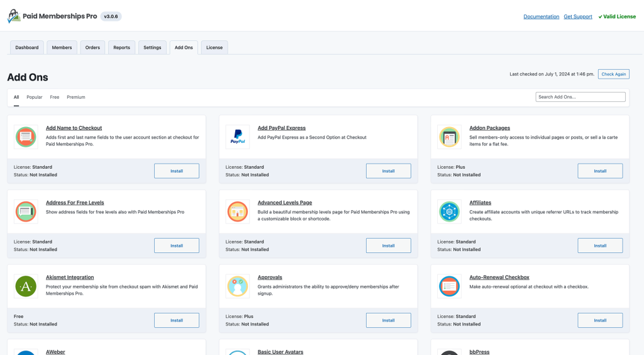This screenshot has width=644, height=355.
Task: Install Advanced Levels Page
Action: click(389, 245)
